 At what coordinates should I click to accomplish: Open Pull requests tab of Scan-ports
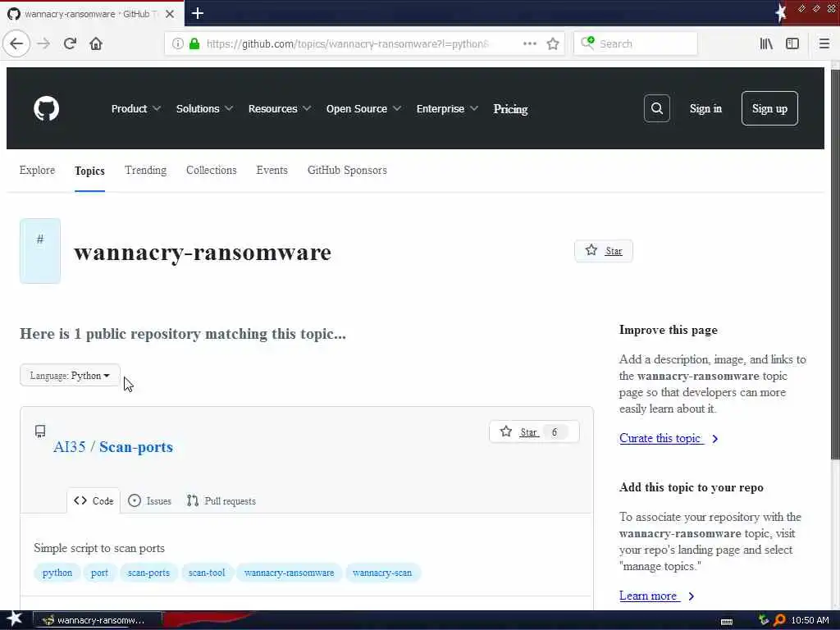(x=221, y=501)
